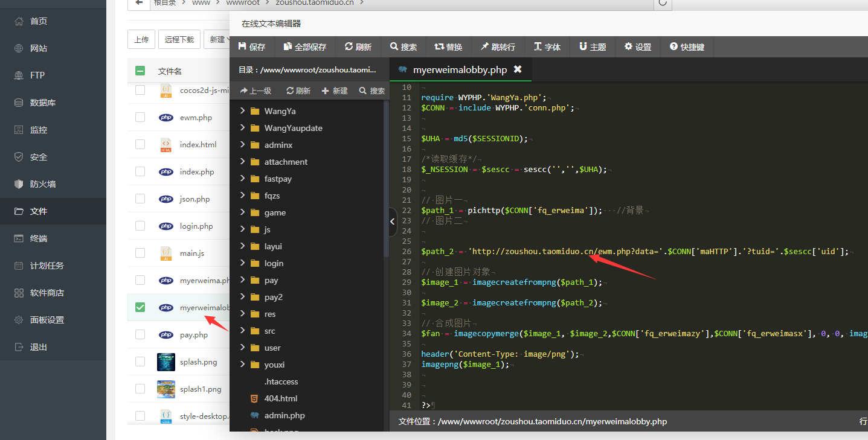Image resolution: width=868 pixels, height=440 pixels.
Task: Check the ewm.php file checkbox
Action: coord(140,117)
